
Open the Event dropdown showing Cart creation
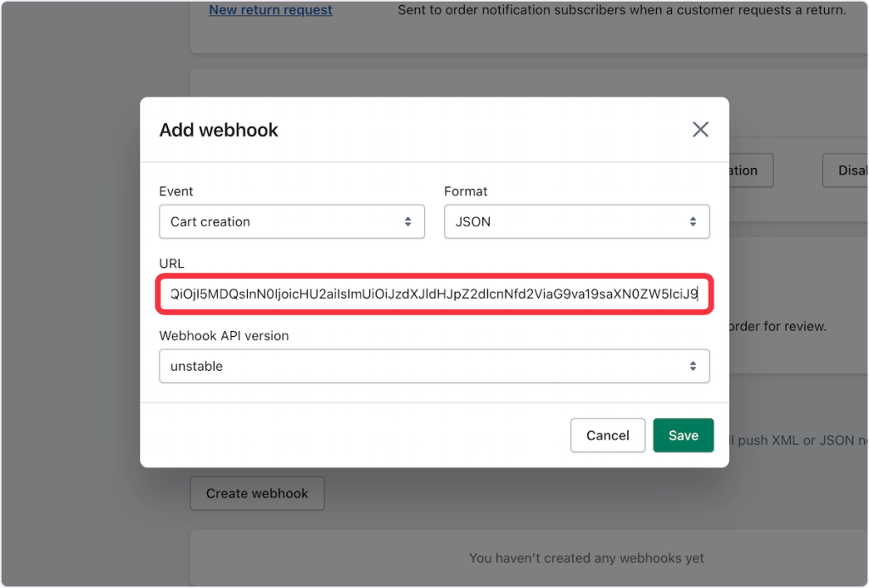291,221
